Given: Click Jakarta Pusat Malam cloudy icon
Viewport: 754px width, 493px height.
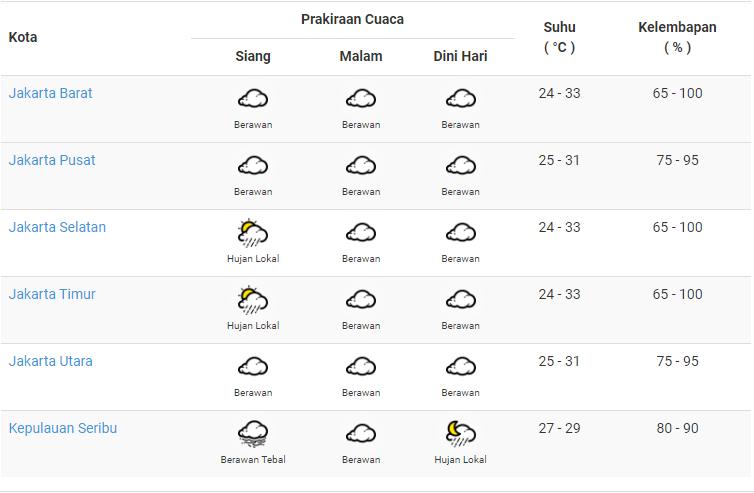Looking at the screenshot, I should (x=361, y=166).
